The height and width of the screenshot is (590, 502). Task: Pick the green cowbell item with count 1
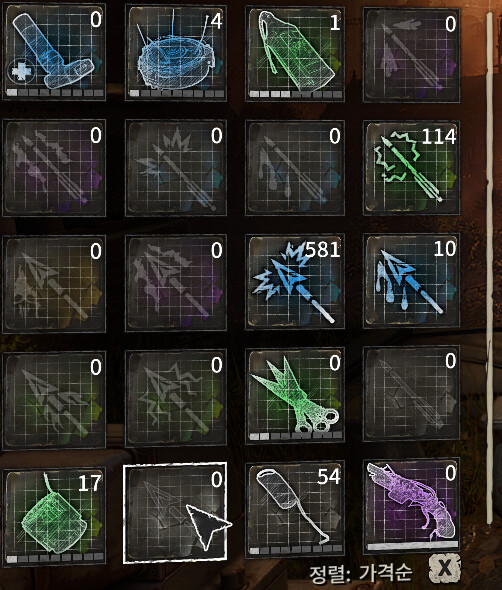click(x=295, y=54)
